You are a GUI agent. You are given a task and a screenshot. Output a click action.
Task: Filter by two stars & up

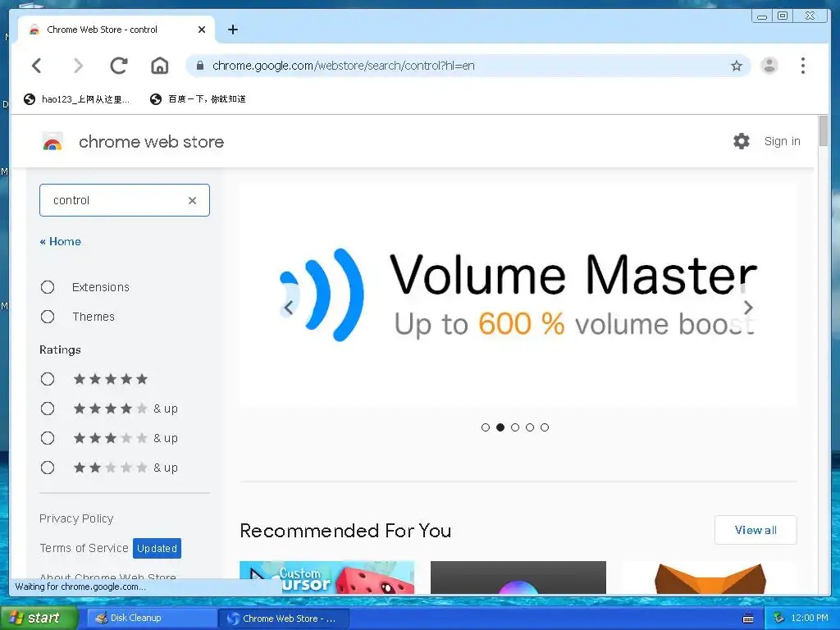pyautogui.click(x=48, y=468)
